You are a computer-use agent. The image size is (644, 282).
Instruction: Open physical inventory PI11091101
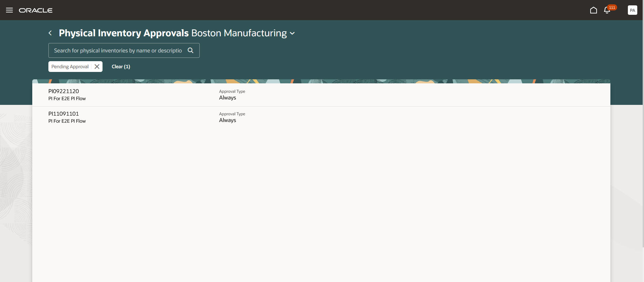[x=64, y=114]
